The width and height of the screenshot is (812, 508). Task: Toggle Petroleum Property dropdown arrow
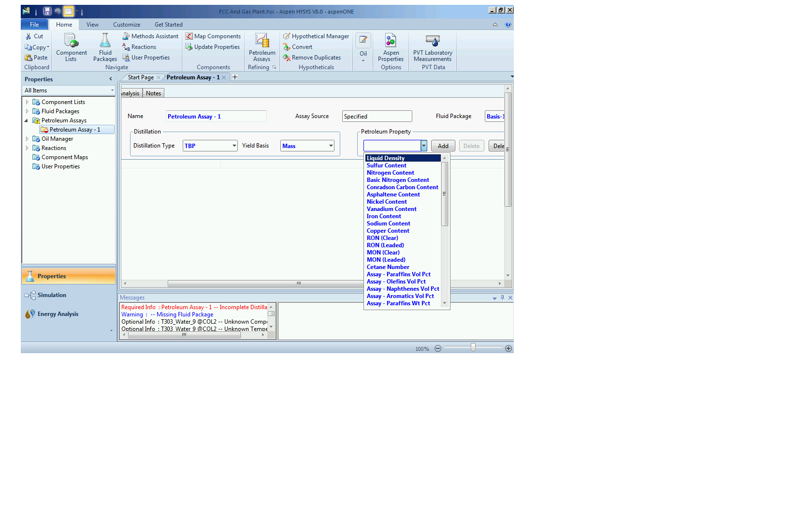tap(424, 146)
